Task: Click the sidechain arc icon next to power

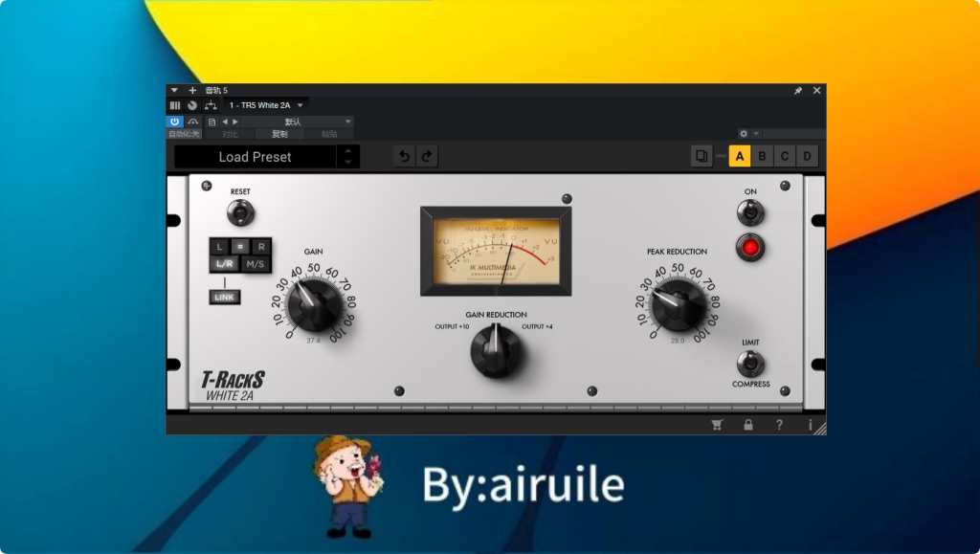Action: pyautogui.click(x=193, y=122)
